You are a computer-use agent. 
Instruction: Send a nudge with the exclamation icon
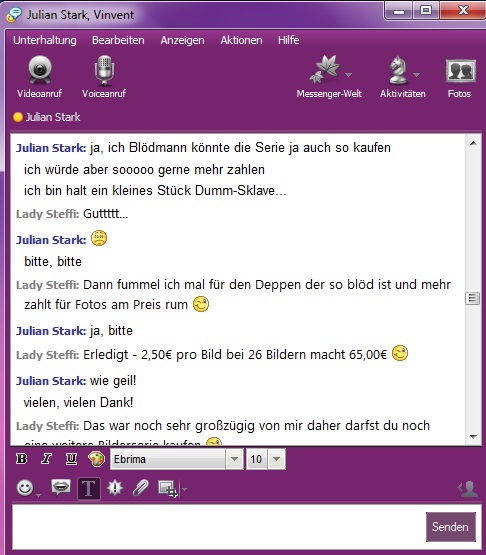[115, 488]
